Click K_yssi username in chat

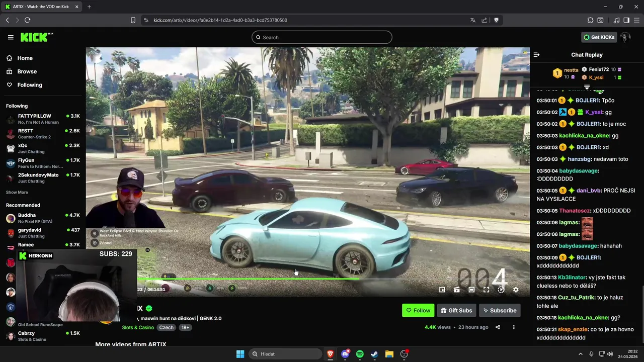click(595, 112)
